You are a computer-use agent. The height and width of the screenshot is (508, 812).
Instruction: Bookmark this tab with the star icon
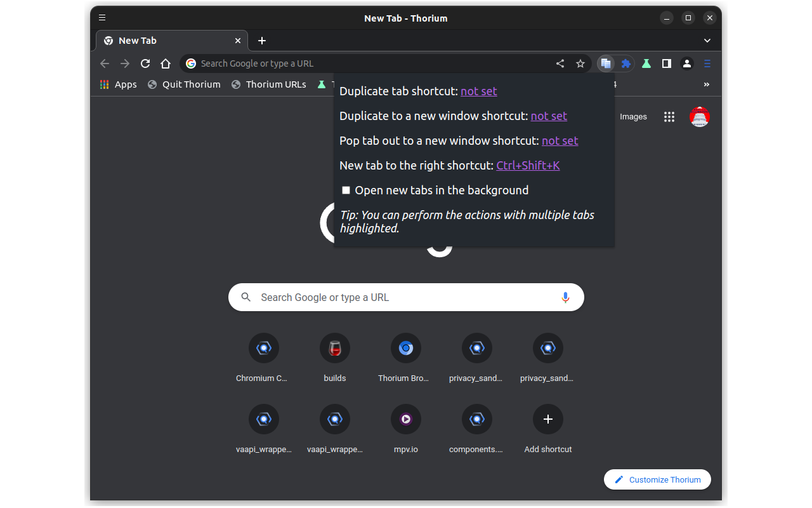coord(580,63)
